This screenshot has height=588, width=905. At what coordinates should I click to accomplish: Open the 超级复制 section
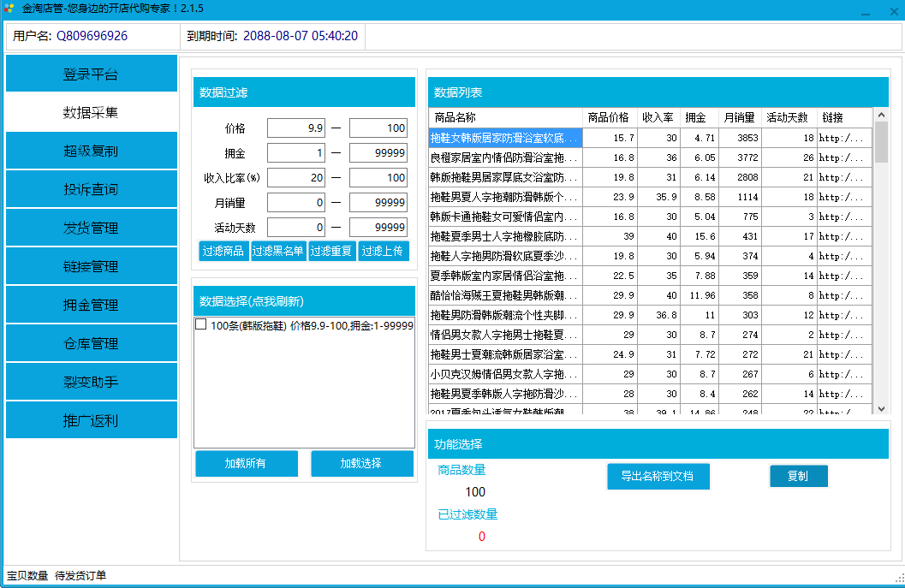(91, 150)
